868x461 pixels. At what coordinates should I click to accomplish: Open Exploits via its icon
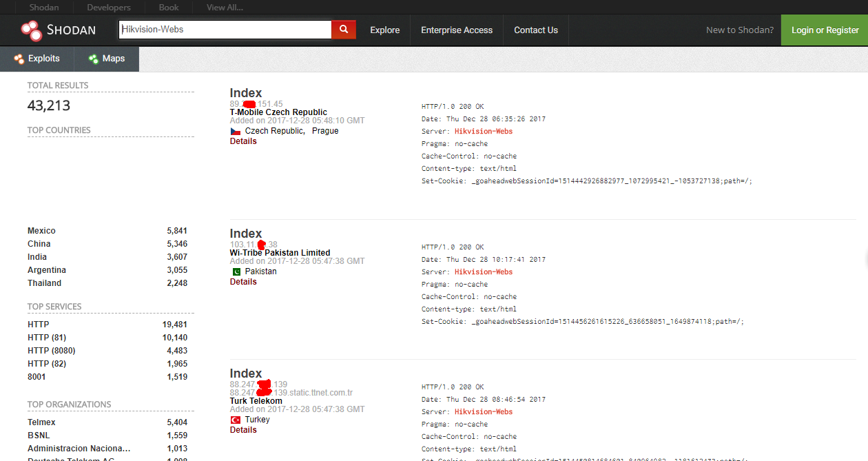tap(19, 59)
